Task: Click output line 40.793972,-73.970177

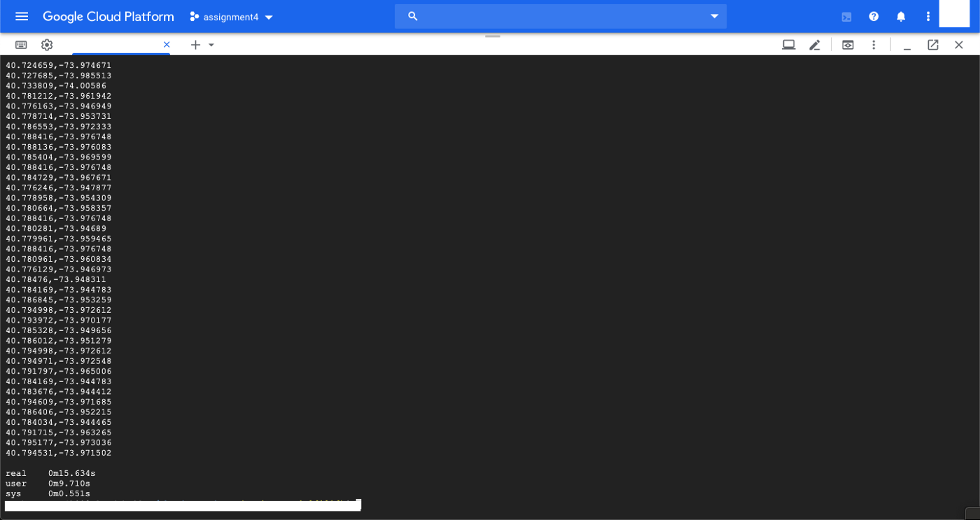Action: point(59,321)
